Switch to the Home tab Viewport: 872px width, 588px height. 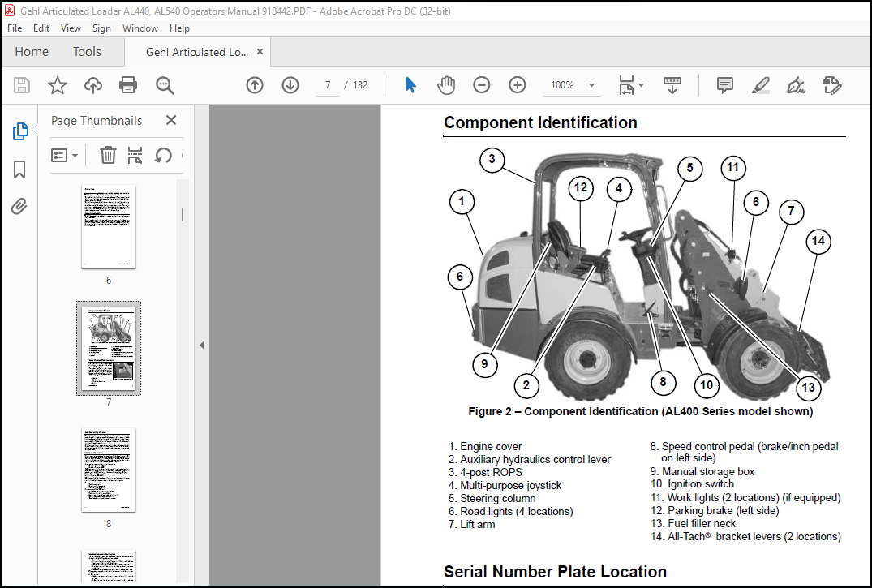click(32, 52)
